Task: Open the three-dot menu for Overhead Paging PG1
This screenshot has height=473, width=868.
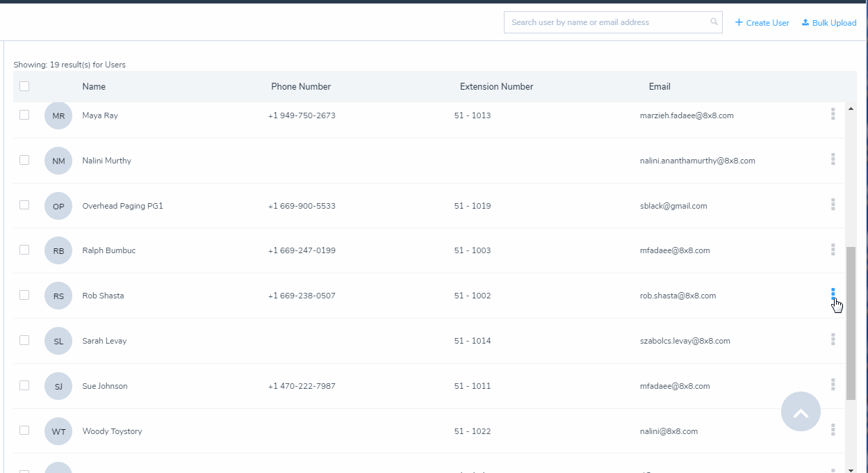Action: pyautogui.click(x=833, y=205)
